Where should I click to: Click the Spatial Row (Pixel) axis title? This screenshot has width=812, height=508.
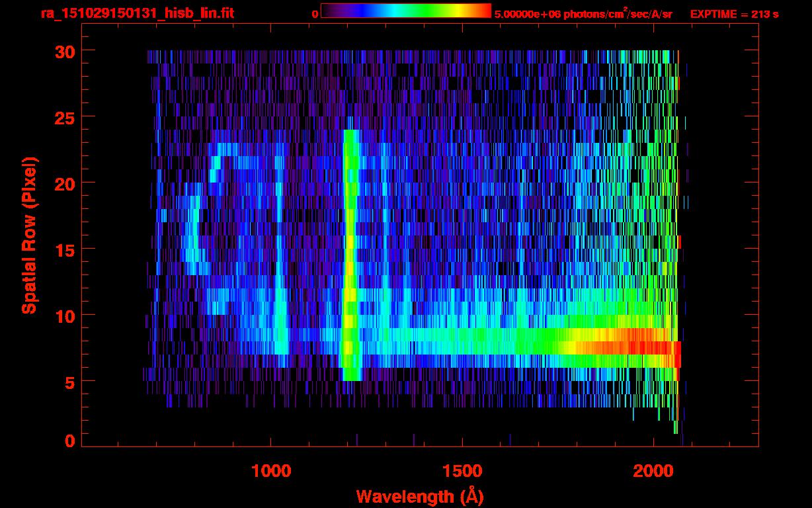click(x=28, y=235)
